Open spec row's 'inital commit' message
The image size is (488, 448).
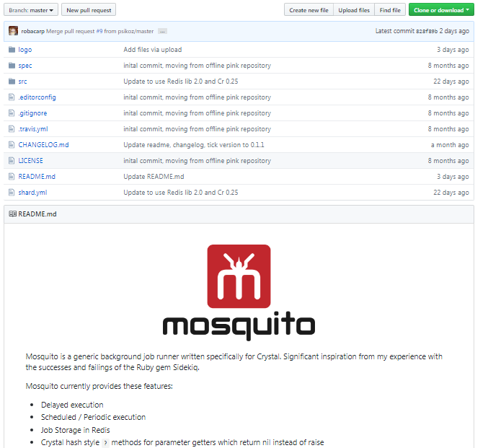tap(197, 66)
